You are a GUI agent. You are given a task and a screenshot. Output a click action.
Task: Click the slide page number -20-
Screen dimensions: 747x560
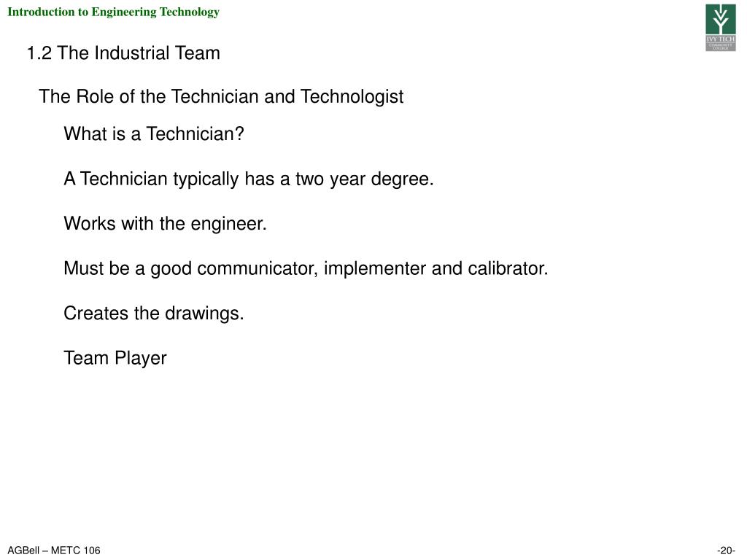pyautogui.click(x=726, y=550)
